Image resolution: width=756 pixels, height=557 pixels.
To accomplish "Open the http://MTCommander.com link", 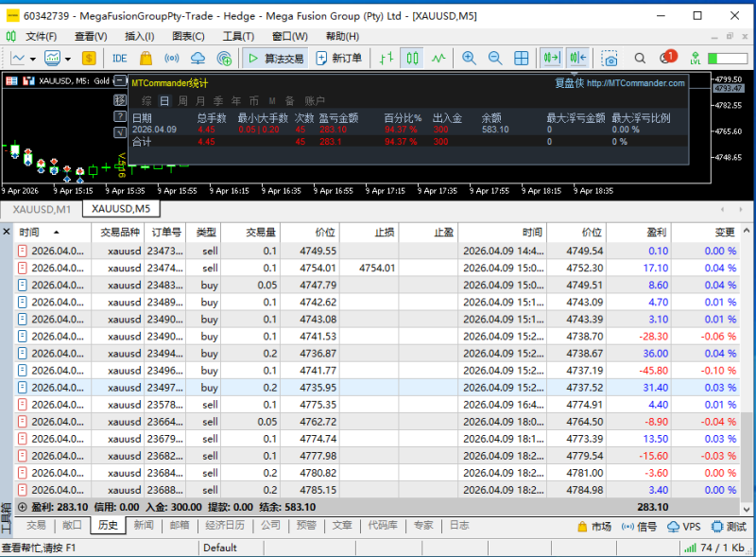I will click(635, 83).
